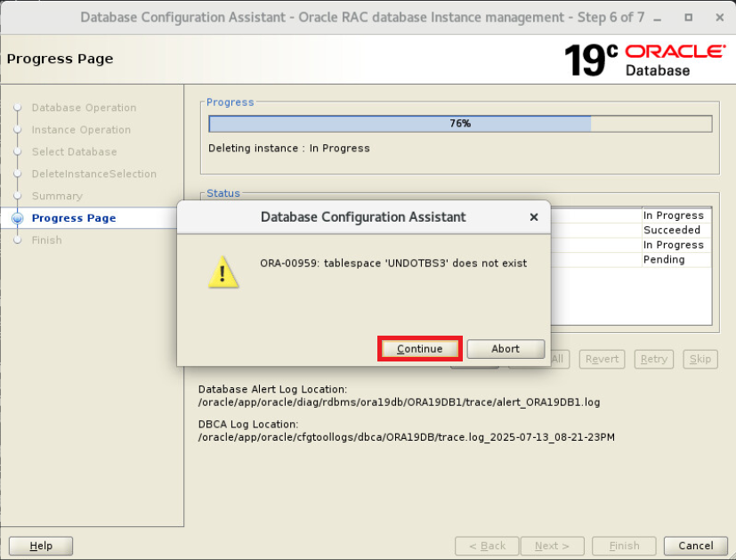Viewport: 736px width, 560px height.
Task: Select the Summary step
Action: pos(57,196)
